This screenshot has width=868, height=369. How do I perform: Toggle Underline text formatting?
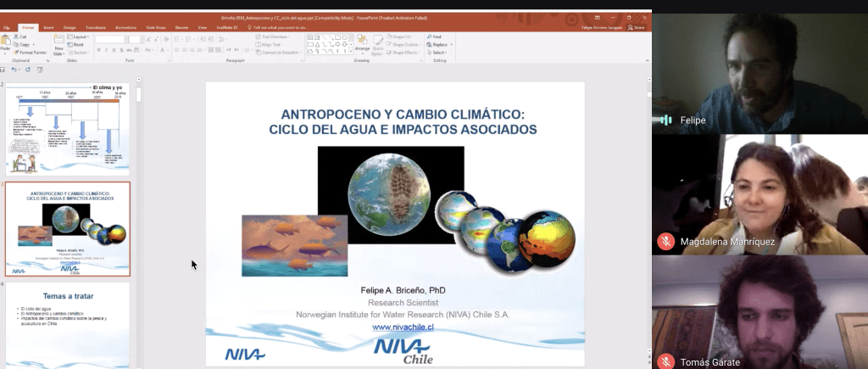coord(114,50)
